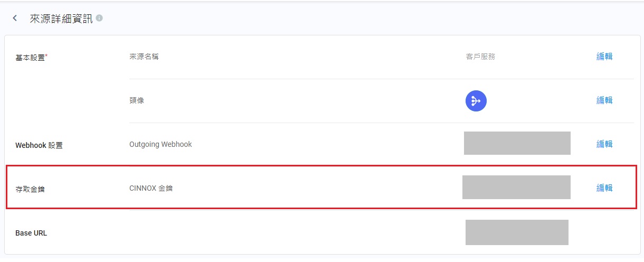Click the info icon next to 來源詳細資訊
This screenshot has width=644, height=262.
[x=99, y=18]
